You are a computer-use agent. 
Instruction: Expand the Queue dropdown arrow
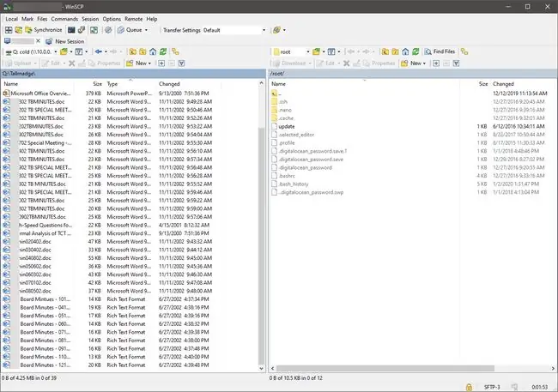(x=146, y=30)
